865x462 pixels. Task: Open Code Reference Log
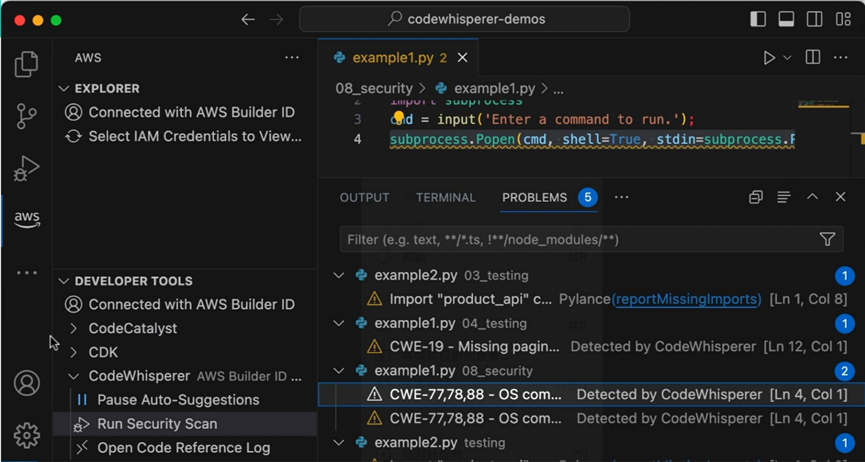184,448
